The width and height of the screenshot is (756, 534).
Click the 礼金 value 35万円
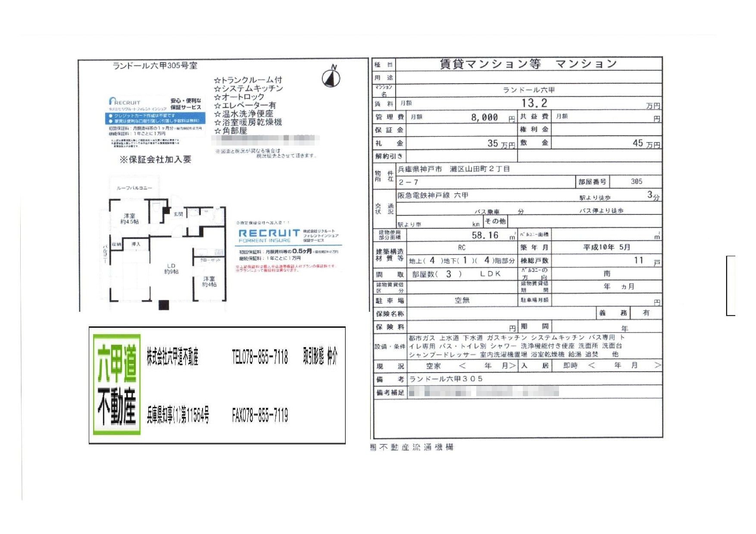pyautogui.click(x=501, y=143)
